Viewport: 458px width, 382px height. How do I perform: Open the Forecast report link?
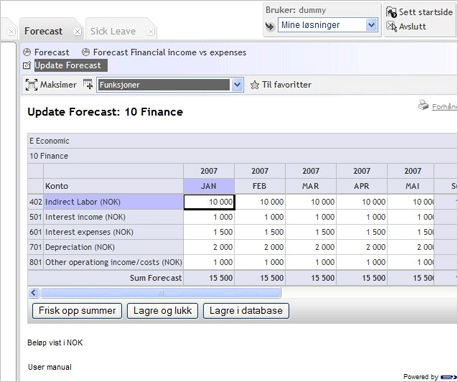pos(51,52)
